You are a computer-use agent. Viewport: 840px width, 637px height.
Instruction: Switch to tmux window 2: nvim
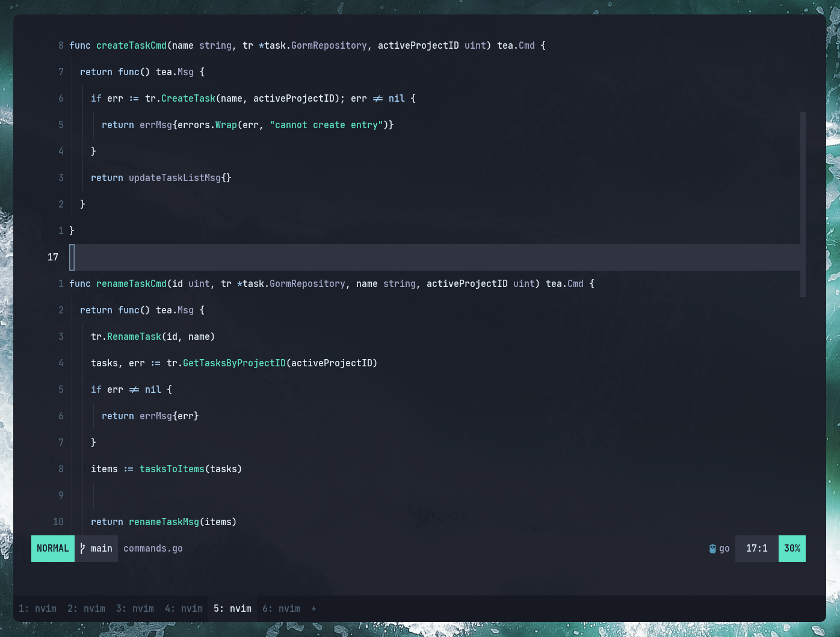click(x=86, y=609)
